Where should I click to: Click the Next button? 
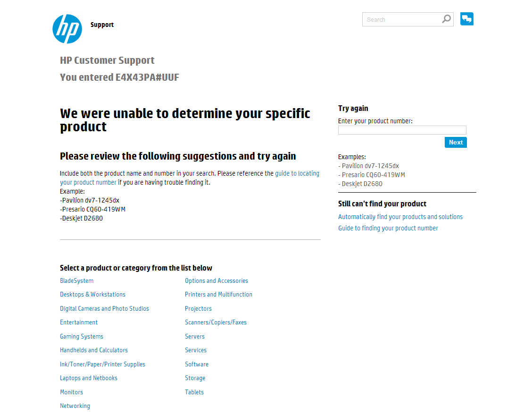(x=455, y=142)
